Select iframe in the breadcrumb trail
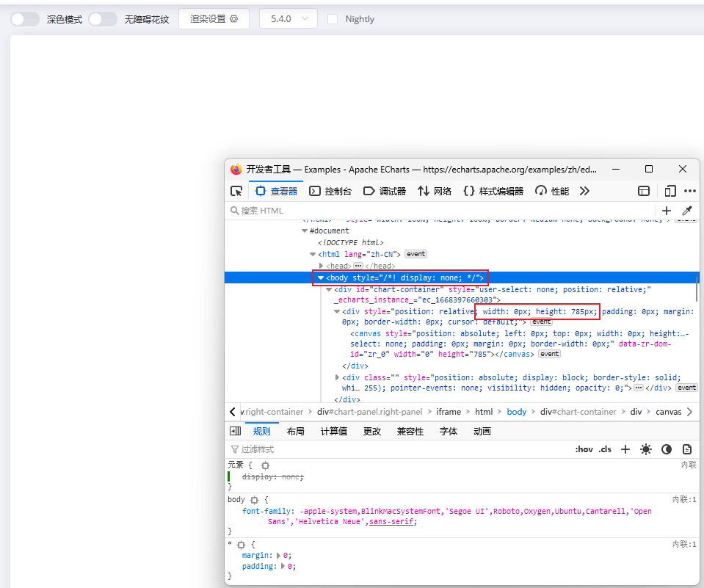 (x=449, y=412)
